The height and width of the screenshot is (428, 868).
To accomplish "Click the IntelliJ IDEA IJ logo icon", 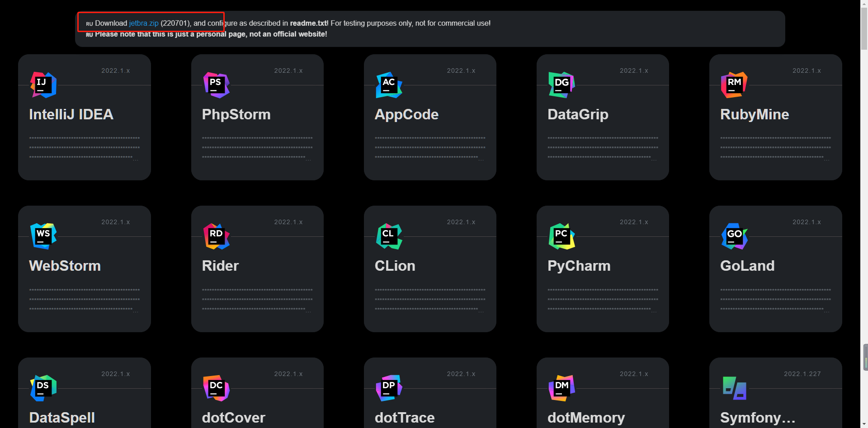I will point(43,85).
